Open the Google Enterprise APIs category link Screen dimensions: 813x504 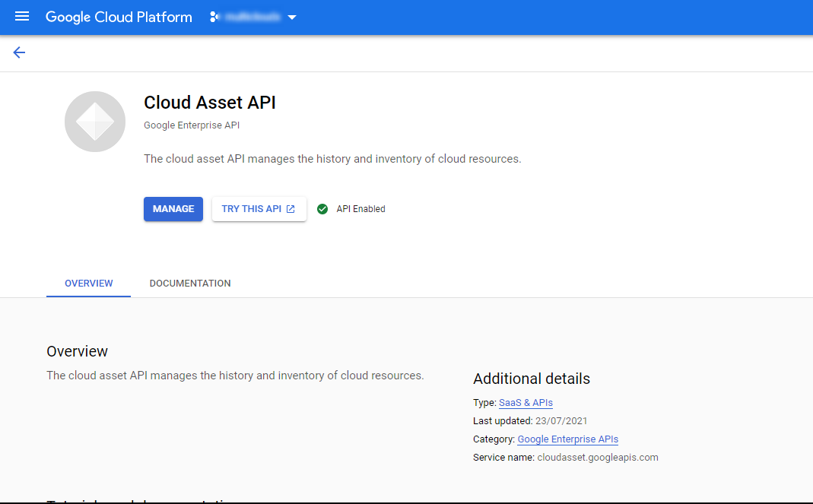(x=567, y=439)
